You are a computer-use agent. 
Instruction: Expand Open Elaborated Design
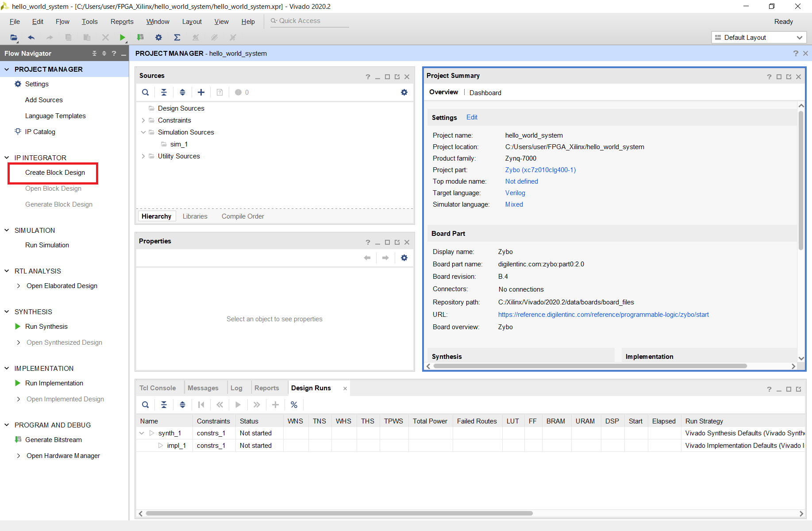tap(18, 286)
